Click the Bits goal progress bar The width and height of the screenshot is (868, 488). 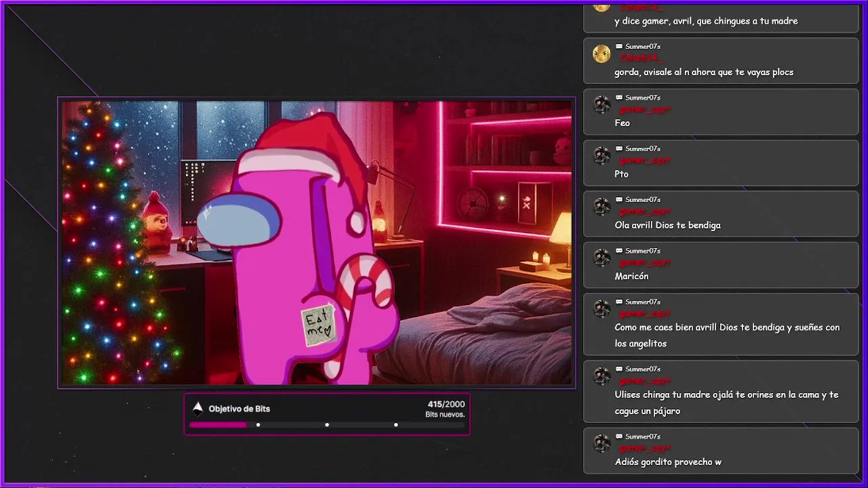(327, 425)
